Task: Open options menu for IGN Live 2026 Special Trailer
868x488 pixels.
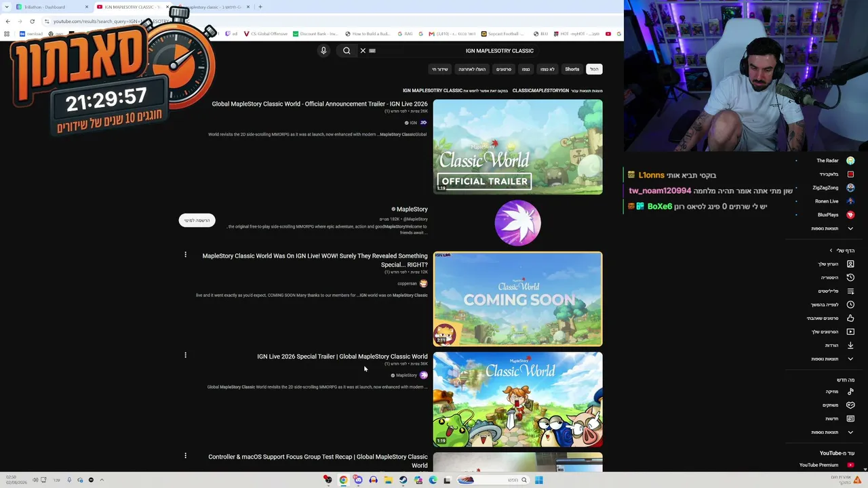Action: [185, 355]
